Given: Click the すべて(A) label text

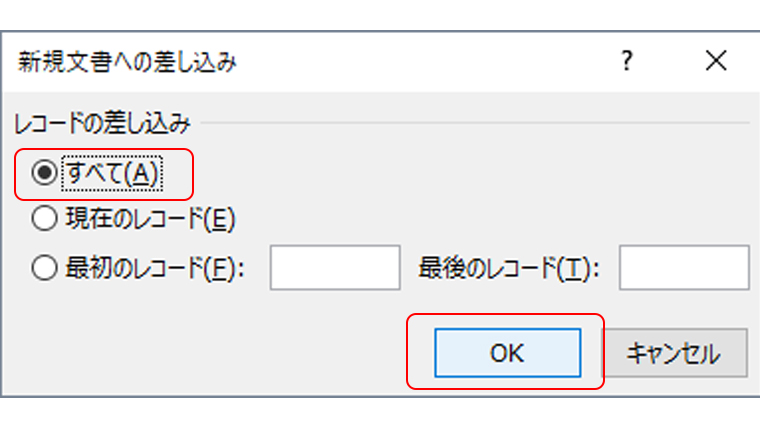Looking at the screenshot, I should pyautogui.click(x=110, y=173).
